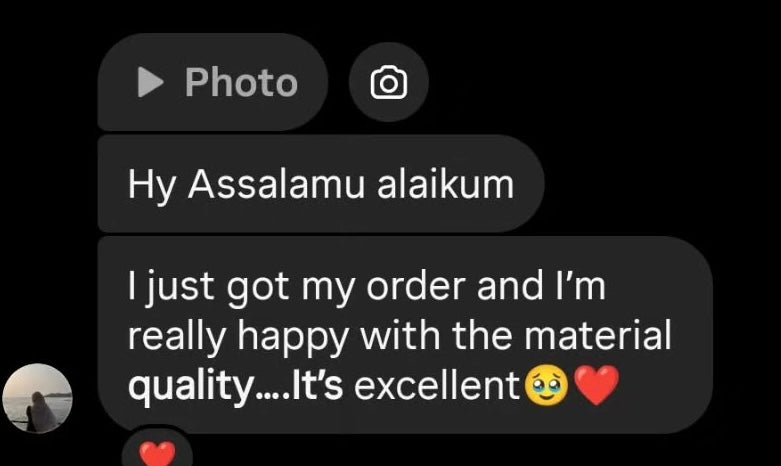Click the bold text 'It's' in the message
781x466 pixels.
(317, 386)
